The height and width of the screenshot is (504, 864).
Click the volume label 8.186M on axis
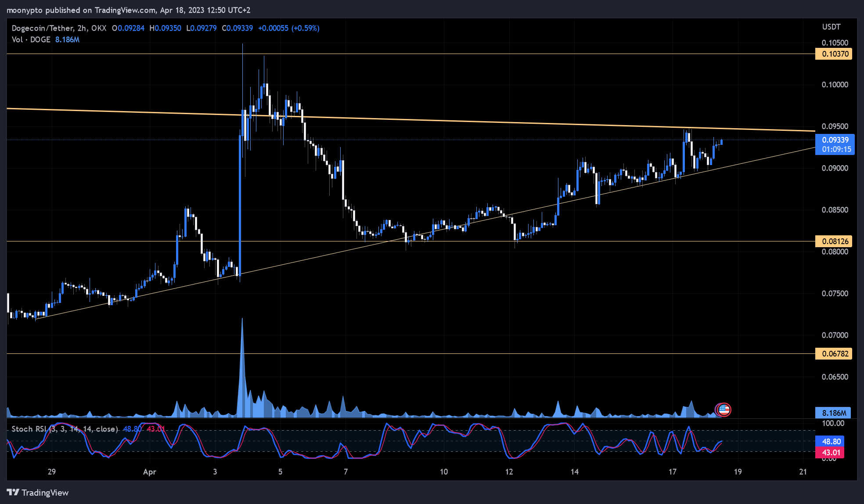833,413
